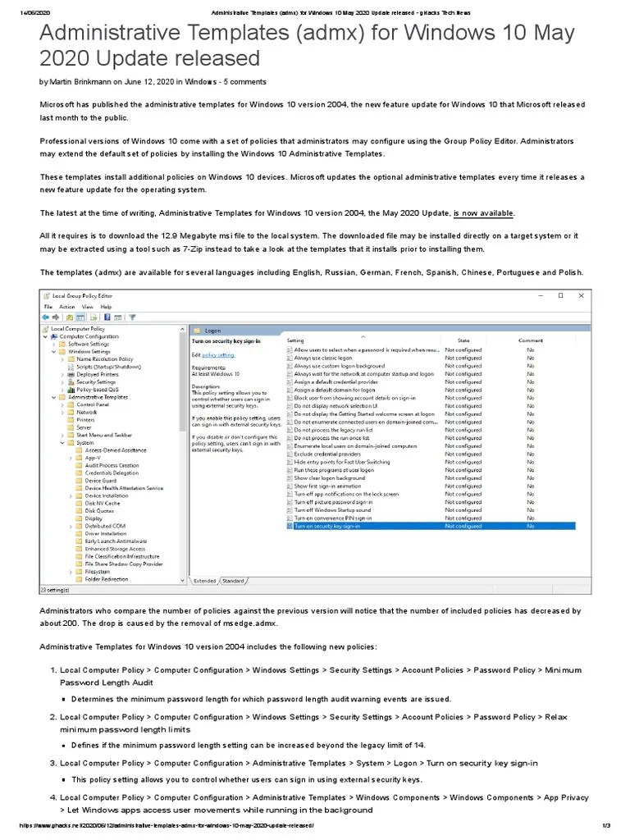This screenshot has width=630, height=840.
Task: Click the Up one level folder icon
Action: point(70,317)
